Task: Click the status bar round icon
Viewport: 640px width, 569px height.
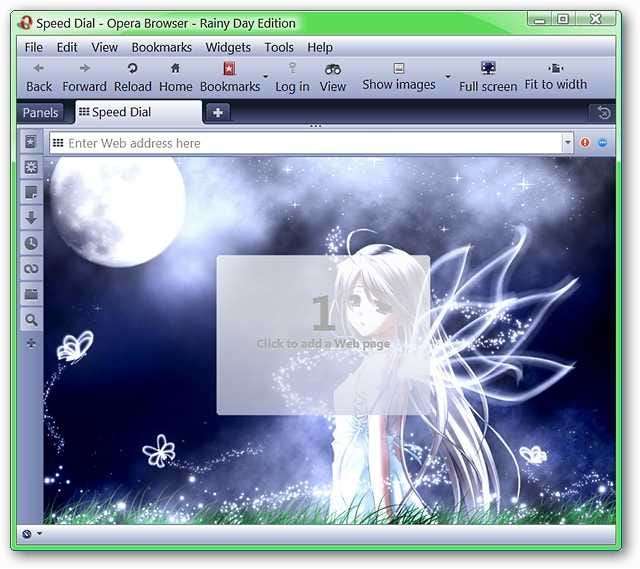Action: 27,533
